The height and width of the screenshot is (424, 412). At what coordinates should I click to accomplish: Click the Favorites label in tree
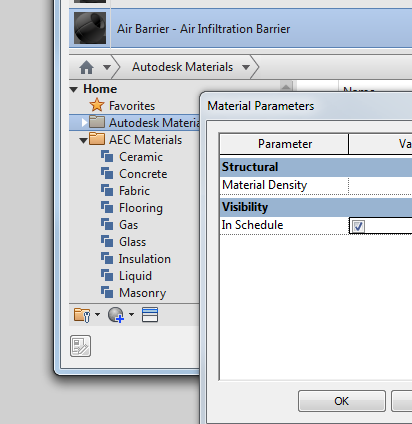tap(132, 106)
